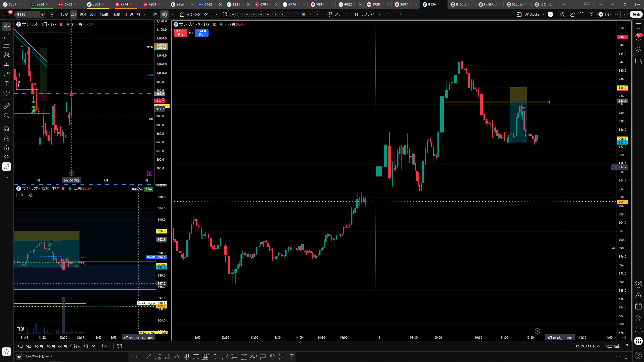Open chart settings gear at axis corner
This screenshot has height=362, width=644.
(624, 338)
